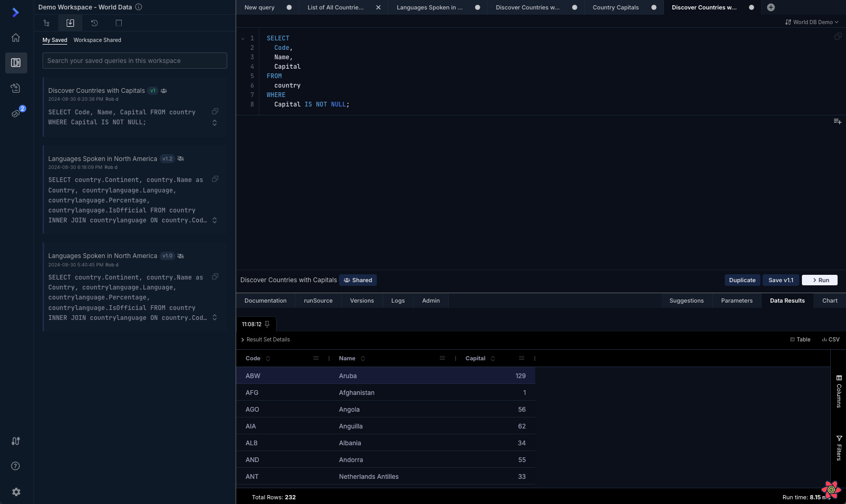Click the Duplicate button
Screen dimensions: 846x504
coord(742,280)
